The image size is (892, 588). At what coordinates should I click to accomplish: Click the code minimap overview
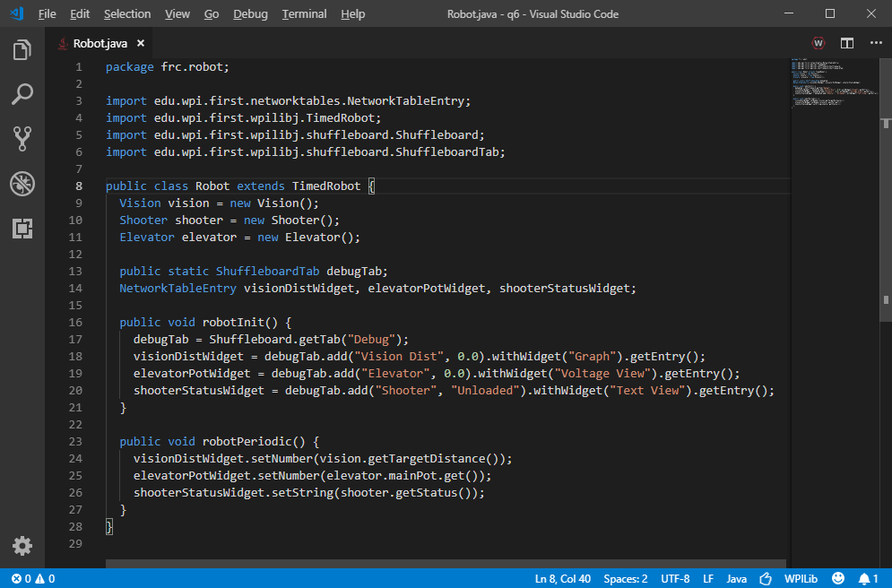(835, 82)
